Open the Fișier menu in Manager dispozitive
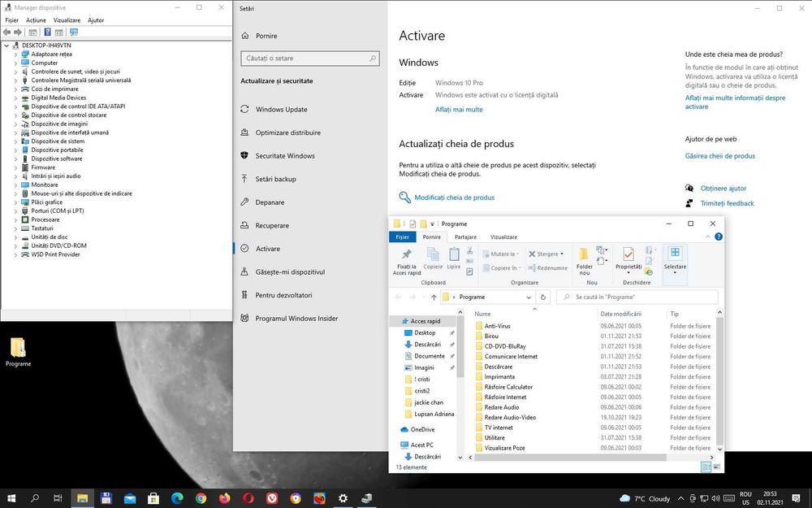The height and width of the screenshot is (508, 812). (12, 20)
